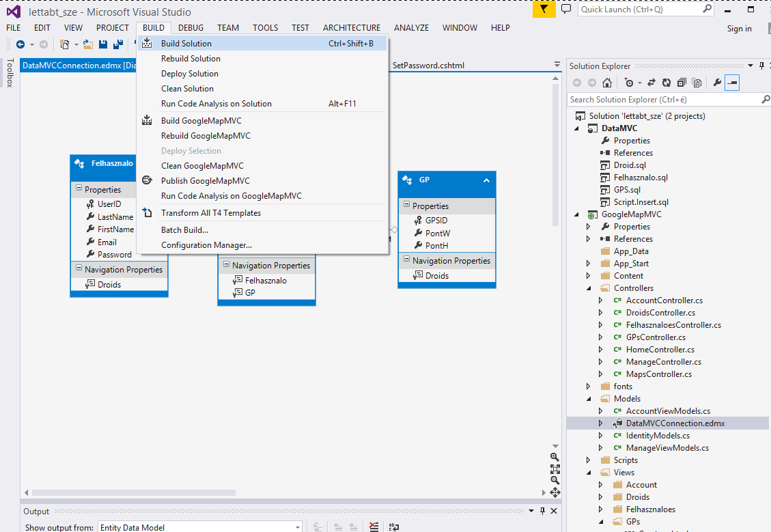Collapse Navigation Properties of GP entity

[x=406, y=259]
